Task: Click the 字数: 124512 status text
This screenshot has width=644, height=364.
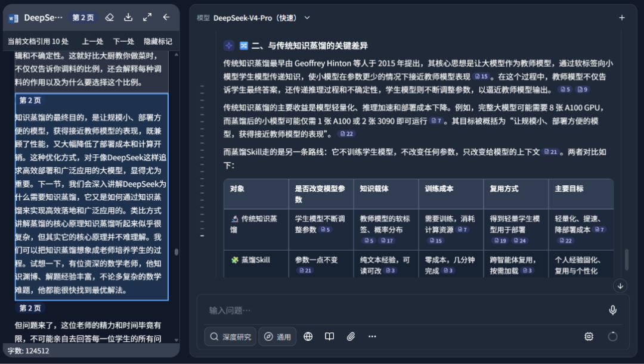Action: pyautogui.click(x=29, y=351)
